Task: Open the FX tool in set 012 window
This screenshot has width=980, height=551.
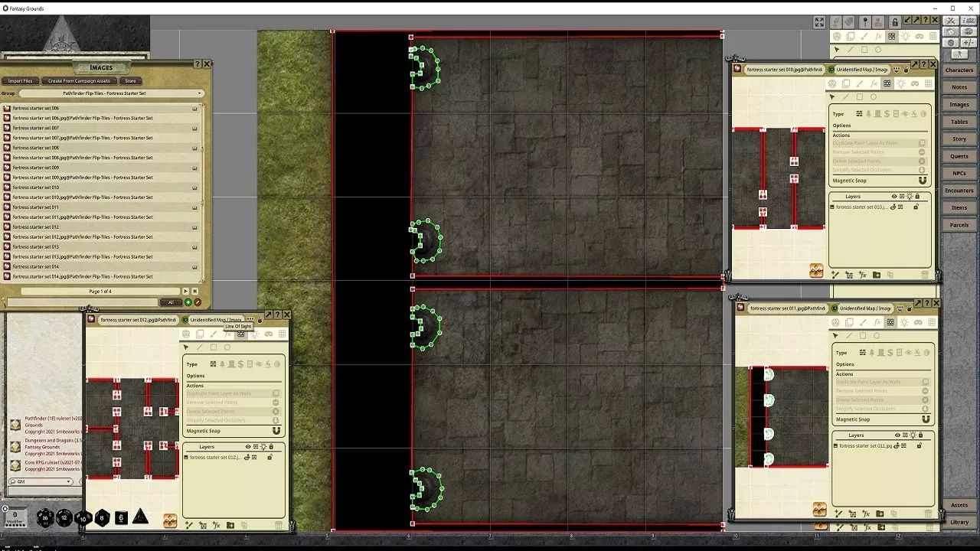Action: (x=227, y=334)
